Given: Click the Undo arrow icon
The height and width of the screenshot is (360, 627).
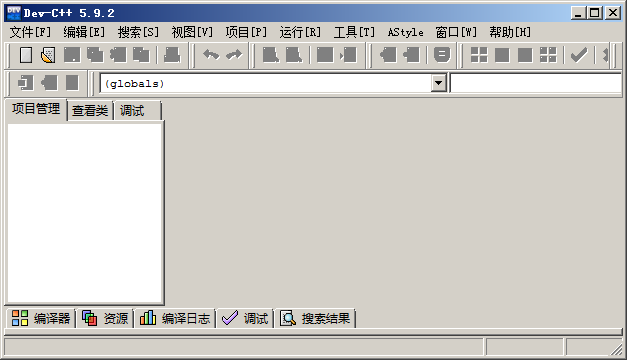Looking at the screenshot, I should (211, 55).
